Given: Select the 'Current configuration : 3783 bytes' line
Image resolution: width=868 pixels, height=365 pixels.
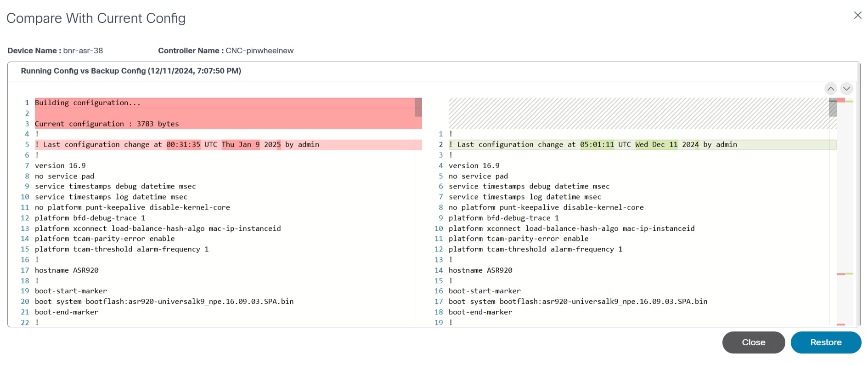Looking at the screenshot, I should pyautogui.click(x=107, y=124).
